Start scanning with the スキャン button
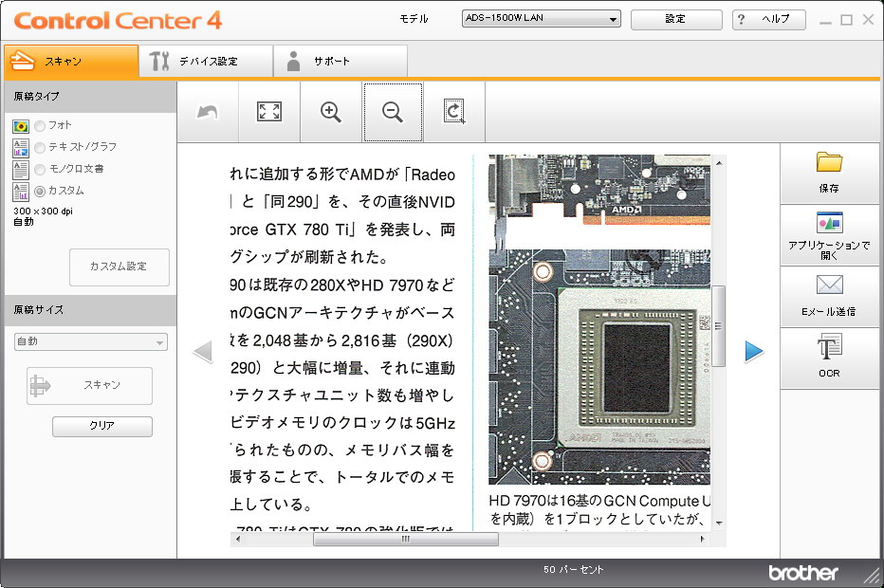This screenshot has width=884, height=588. (x=88, y=386)
